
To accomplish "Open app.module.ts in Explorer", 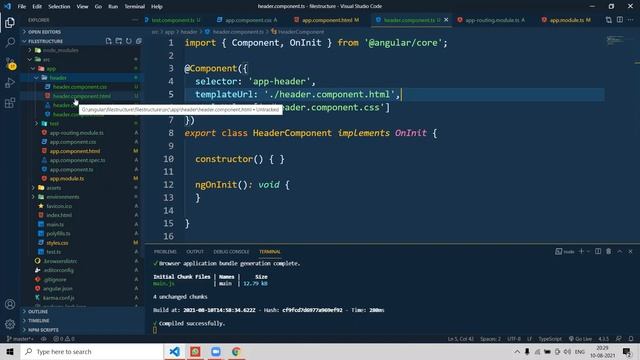I will point(67,178).
